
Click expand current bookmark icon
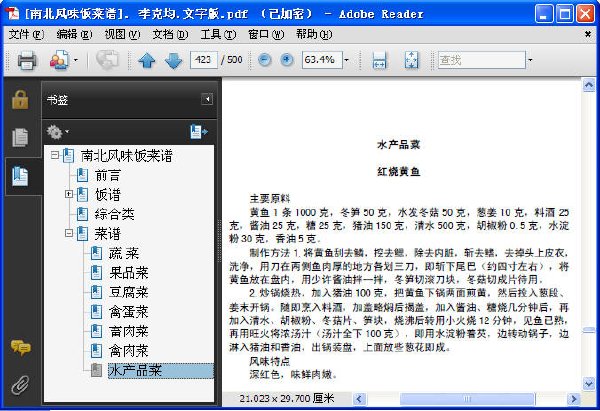199,132
